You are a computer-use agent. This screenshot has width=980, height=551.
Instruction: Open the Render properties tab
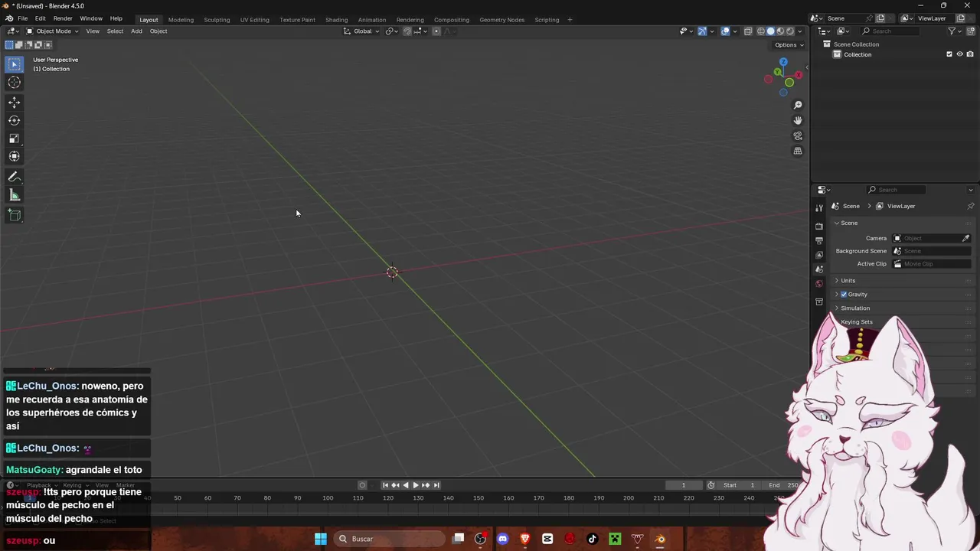(819, 226)
